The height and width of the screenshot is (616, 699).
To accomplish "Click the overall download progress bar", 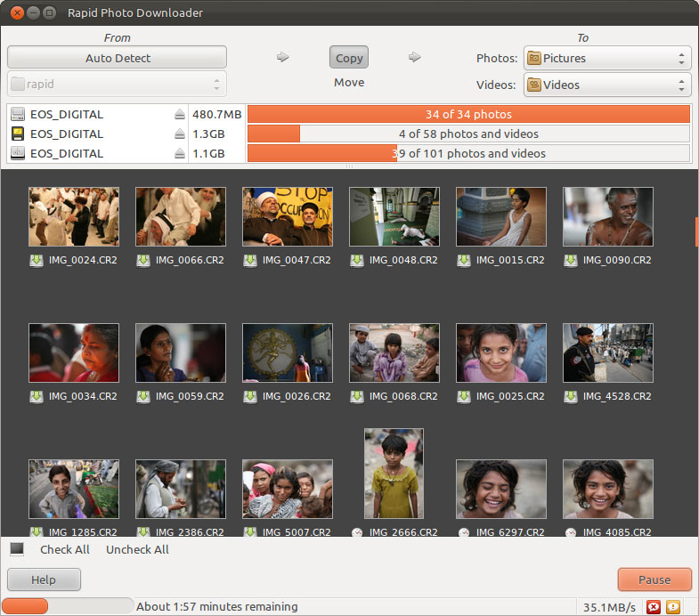I will click(x=69, y=606).
